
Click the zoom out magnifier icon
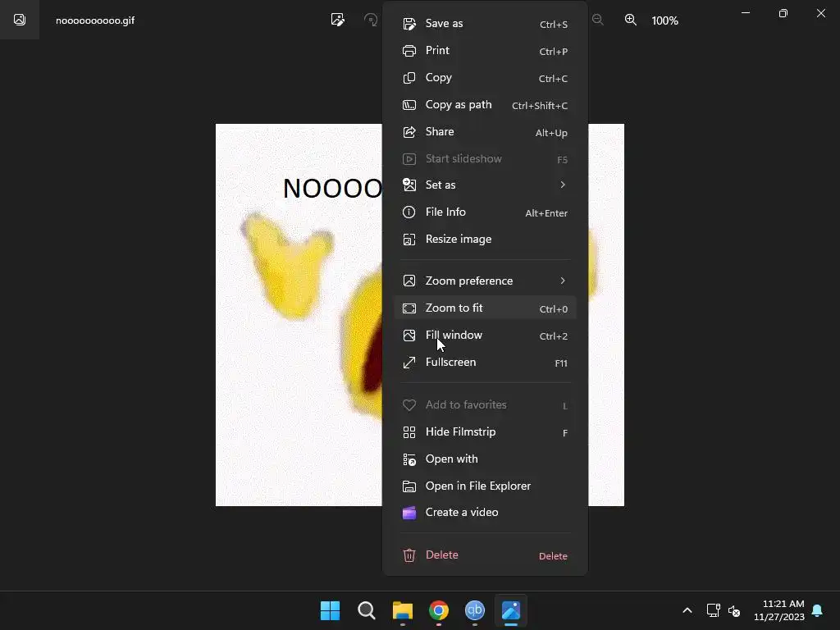click(x=598, y=20)
